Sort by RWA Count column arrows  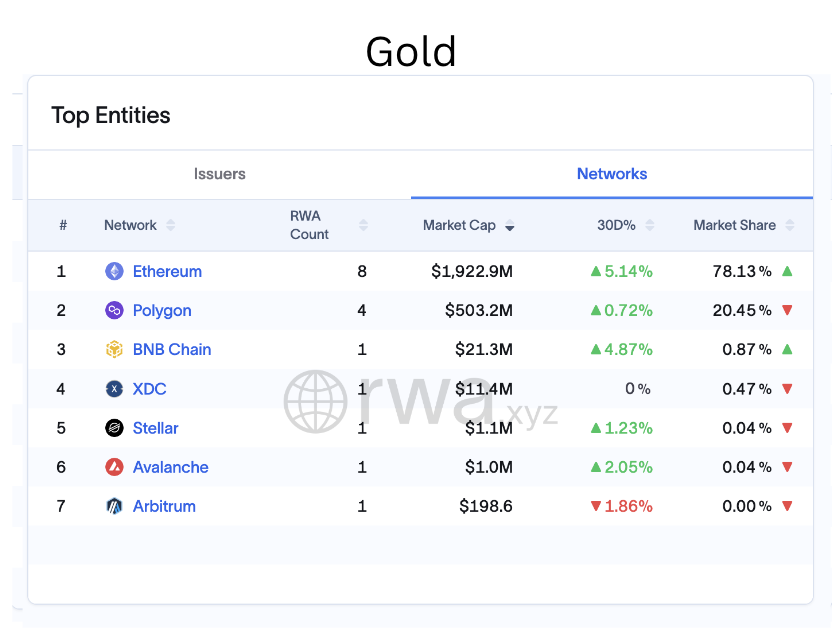[x=363, y=225]
